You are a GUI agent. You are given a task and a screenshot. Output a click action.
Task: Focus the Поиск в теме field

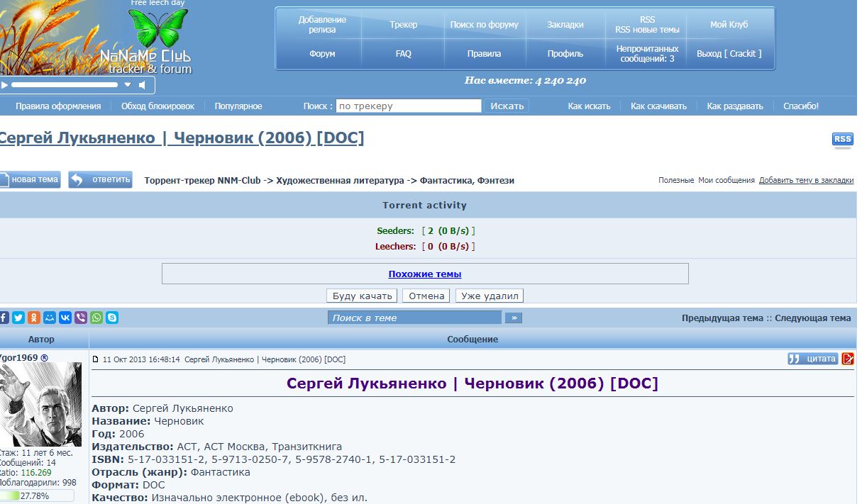coord(414,318)
